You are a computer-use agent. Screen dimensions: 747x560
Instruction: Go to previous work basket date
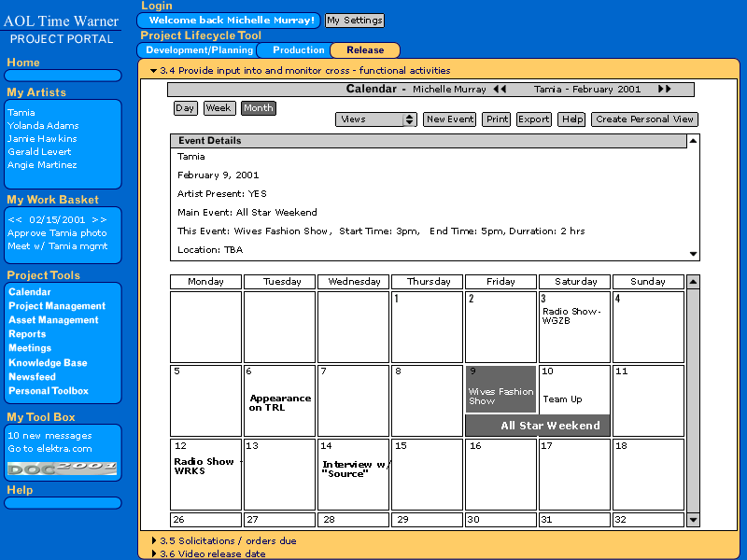[x=14, y=219]
